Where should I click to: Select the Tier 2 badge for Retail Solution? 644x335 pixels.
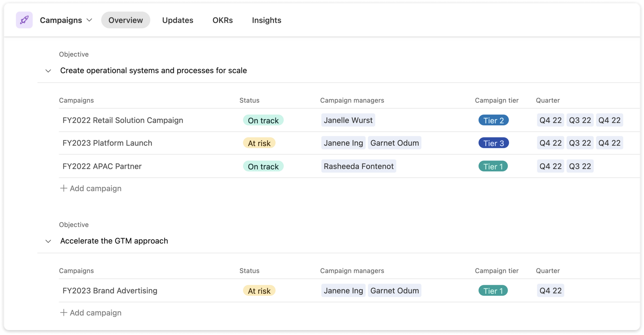493,120
